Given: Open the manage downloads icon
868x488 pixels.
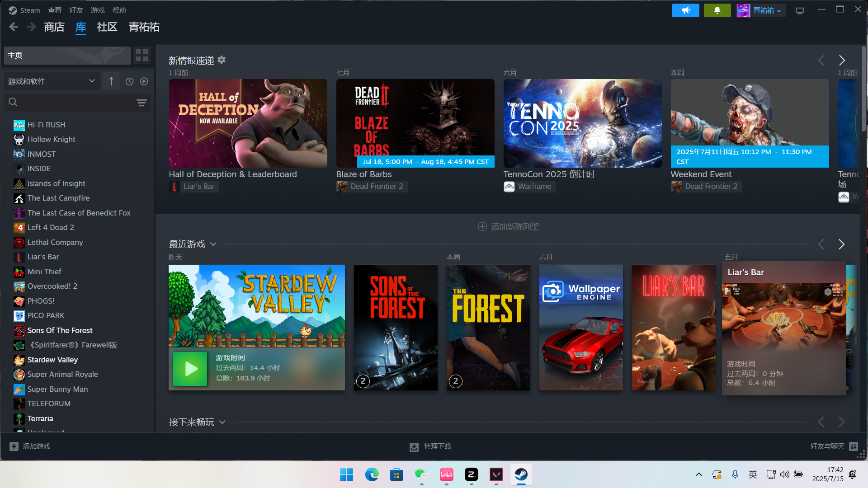Looking at the screenshot, I should [x=414, y=447].
